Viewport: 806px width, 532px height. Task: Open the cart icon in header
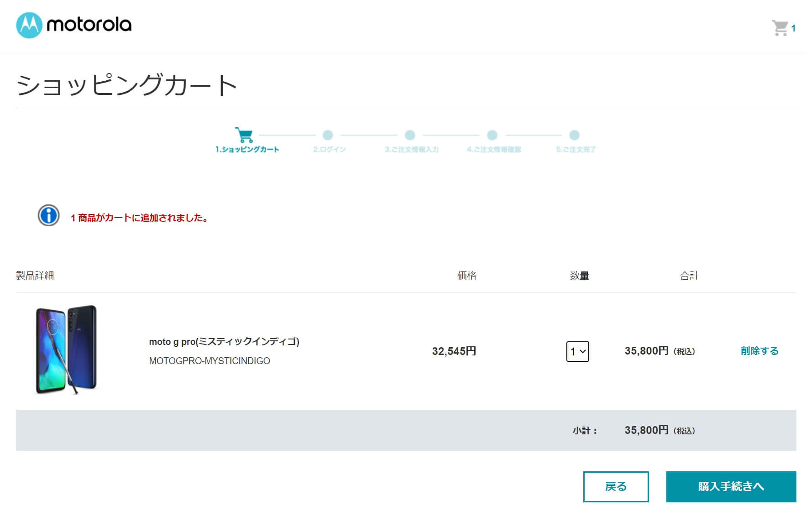point(780,28)
